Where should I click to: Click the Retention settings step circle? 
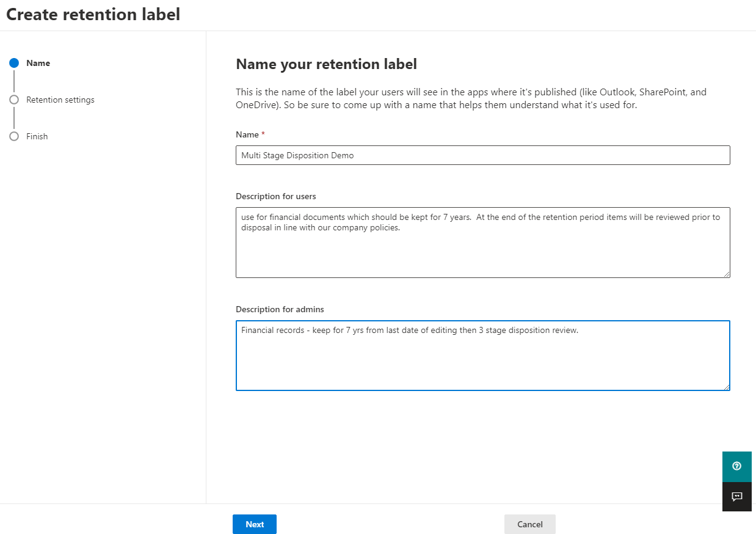[14, 100]
